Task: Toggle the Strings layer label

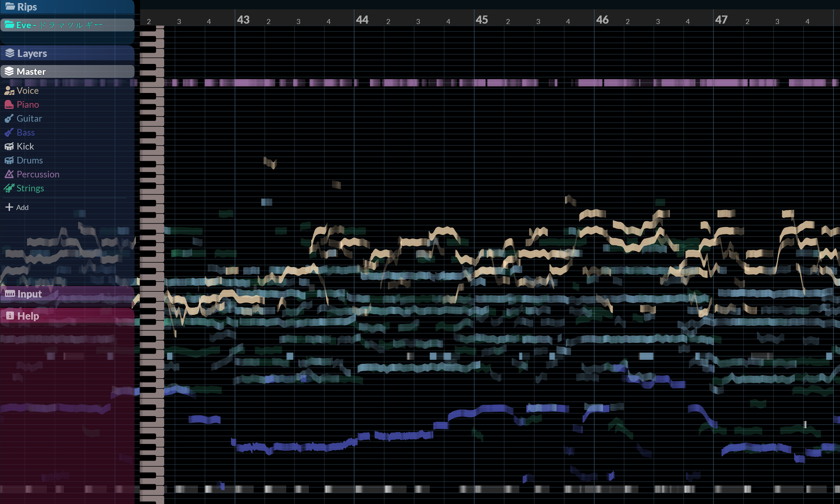Action: 30,188
